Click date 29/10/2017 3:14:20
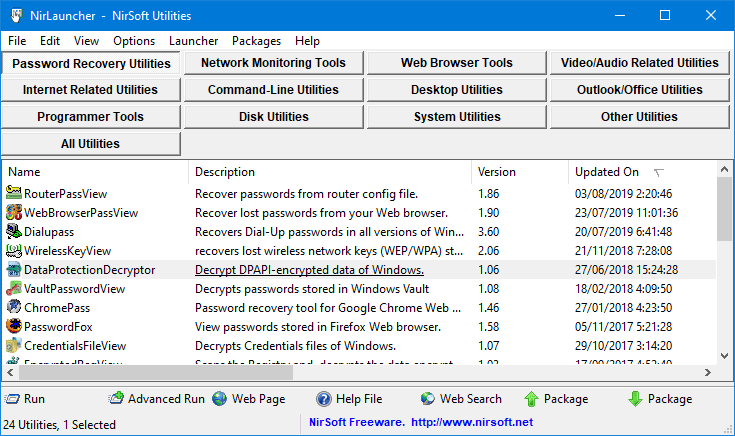The height and width of the screenshot is (436, 735). pyautogui.click(x=623, y=346)
